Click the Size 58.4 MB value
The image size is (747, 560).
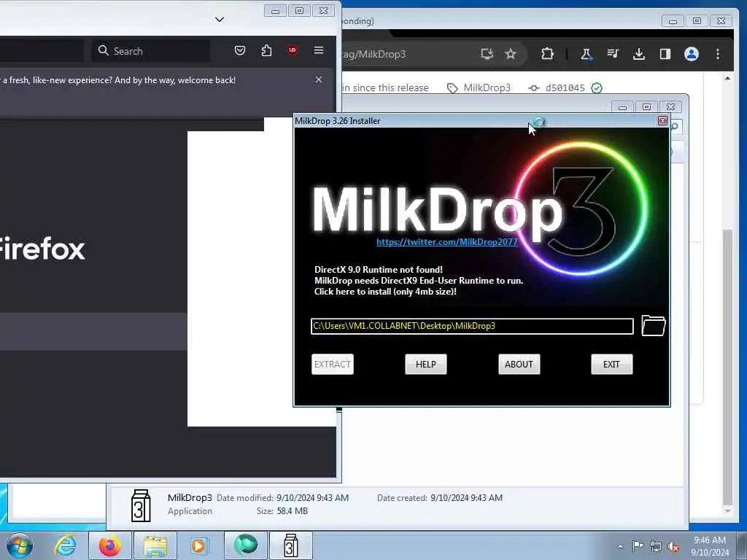tap(292, 511)
